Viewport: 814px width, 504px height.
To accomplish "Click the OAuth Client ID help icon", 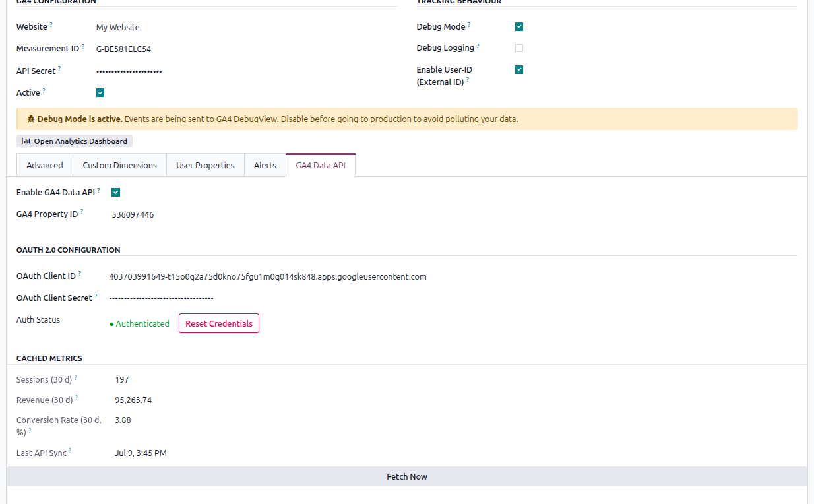I will 80,274.
